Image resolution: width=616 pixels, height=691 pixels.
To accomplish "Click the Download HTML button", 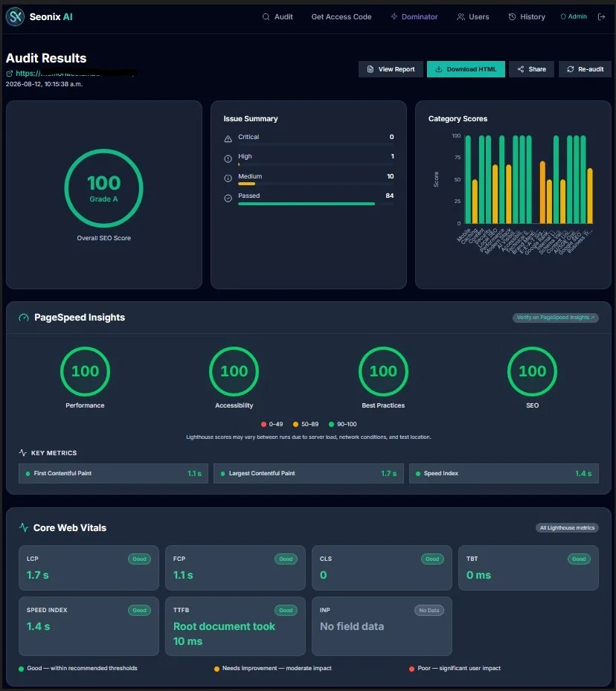I will coord(466,69).
